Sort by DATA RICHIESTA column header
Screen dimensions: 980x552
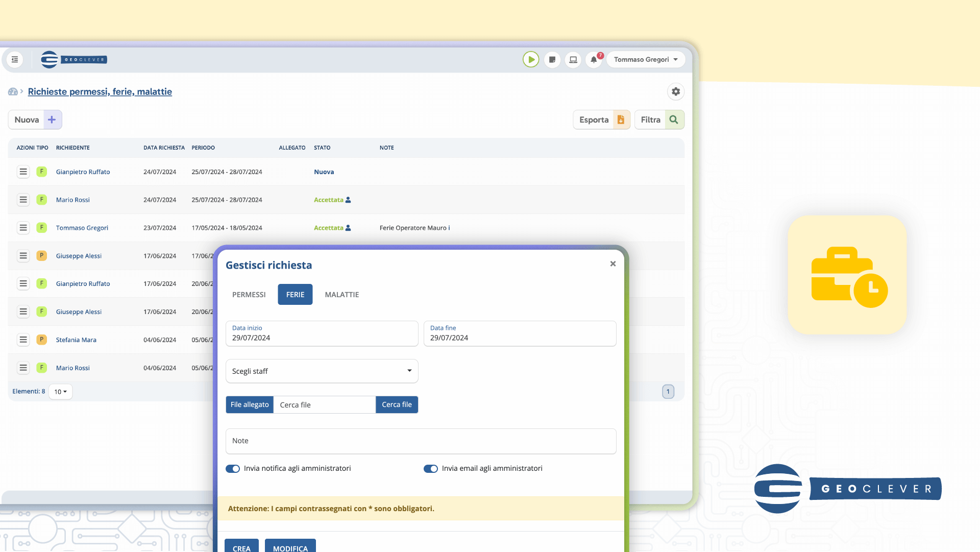click(x=164, y=148)
